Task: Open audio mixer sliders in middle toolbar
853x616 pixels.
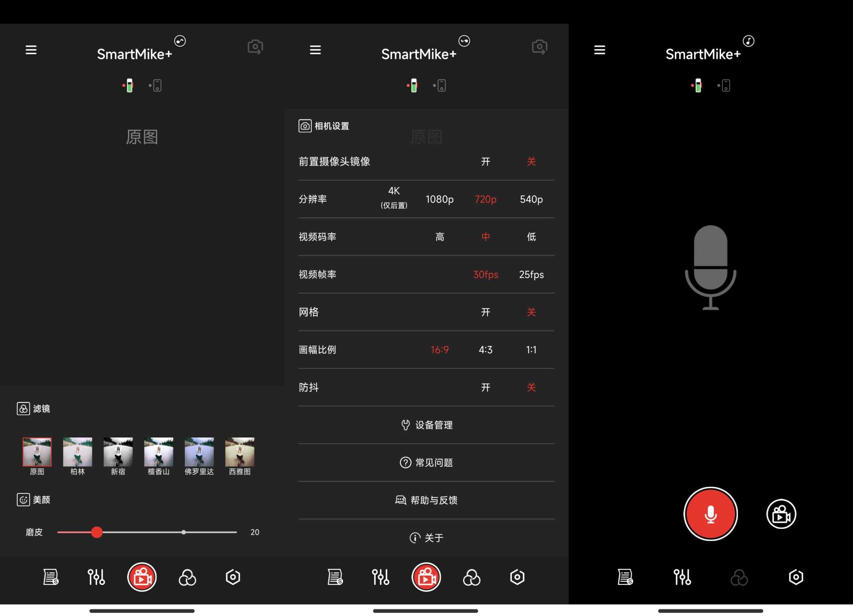Action: pyautogui.click(x=381, y=577)
